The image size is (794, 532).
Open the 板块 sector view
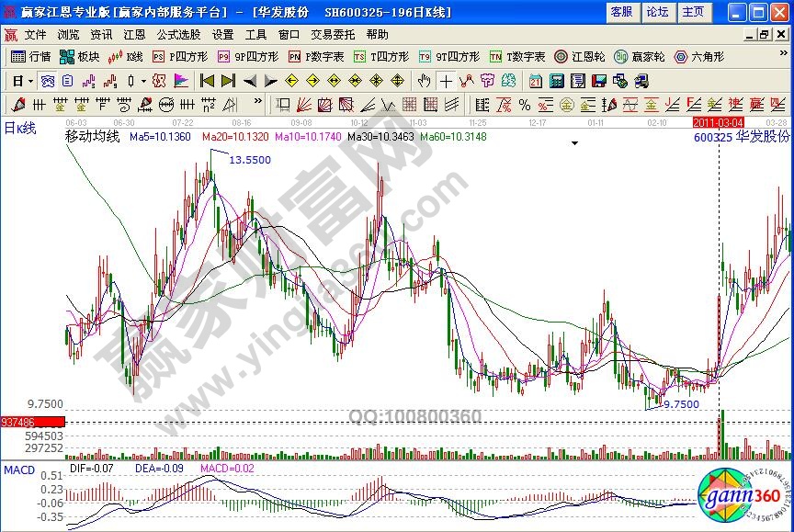point(80,57)
